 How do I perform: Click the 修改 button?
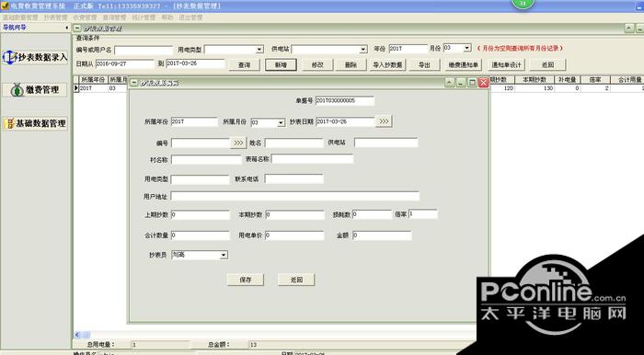317,65
